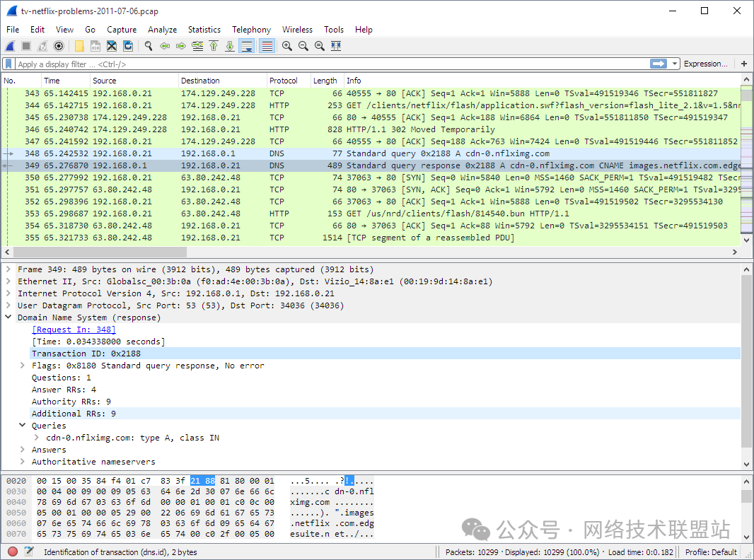Follow the Request In: 348 link
Viewport: 754px width, 560px height.
[75, 329]
